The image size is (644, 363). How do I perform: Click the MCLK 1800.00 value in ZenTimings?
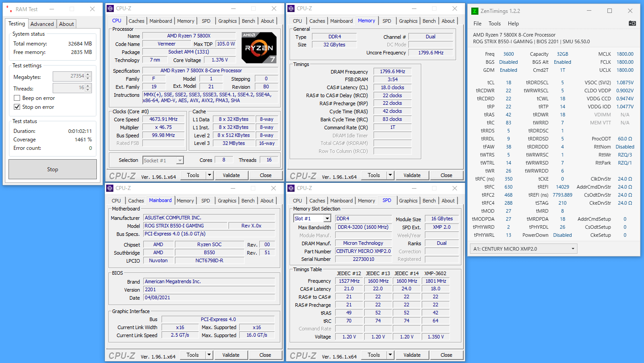tap(625, 54)
